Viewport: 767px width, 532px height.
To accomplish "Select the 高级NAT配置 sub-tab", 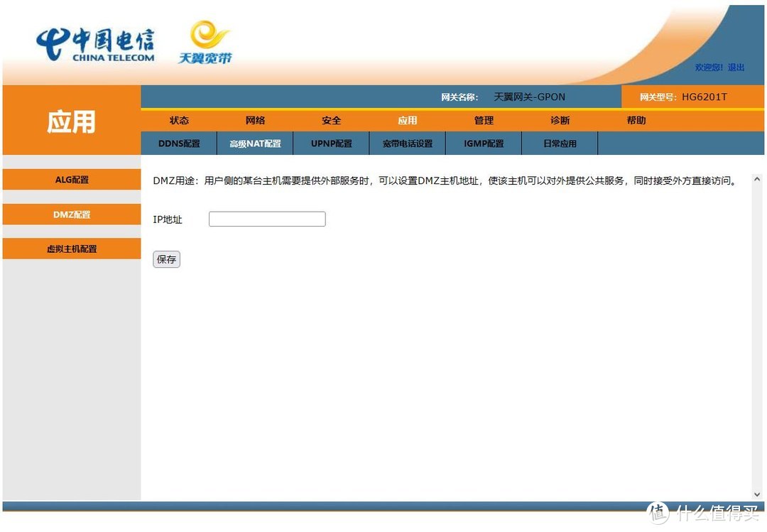I will tap(254, 143).
